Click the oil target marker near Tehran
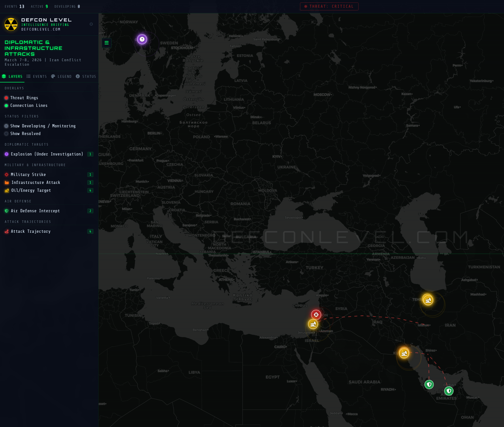Image resolution: width=504 pixels, height=427 pixels. coord(428,300)
